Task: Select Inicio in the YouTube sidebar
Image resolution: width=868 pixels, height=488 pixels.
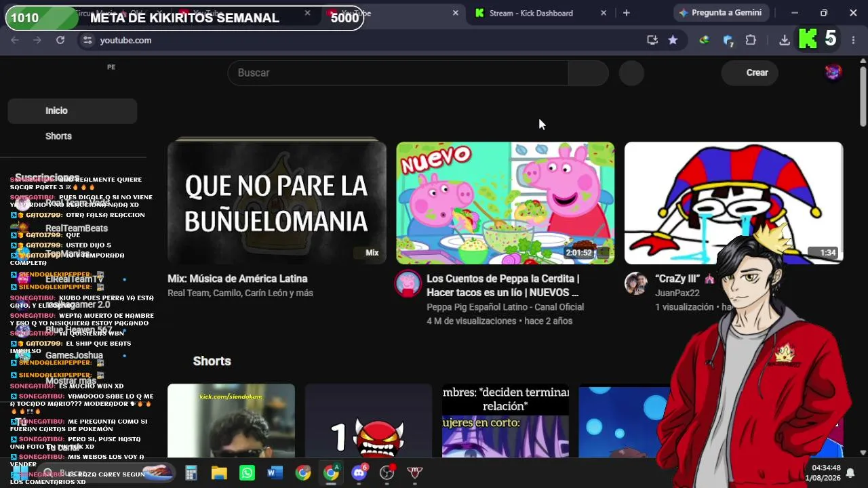Action: 73,110
